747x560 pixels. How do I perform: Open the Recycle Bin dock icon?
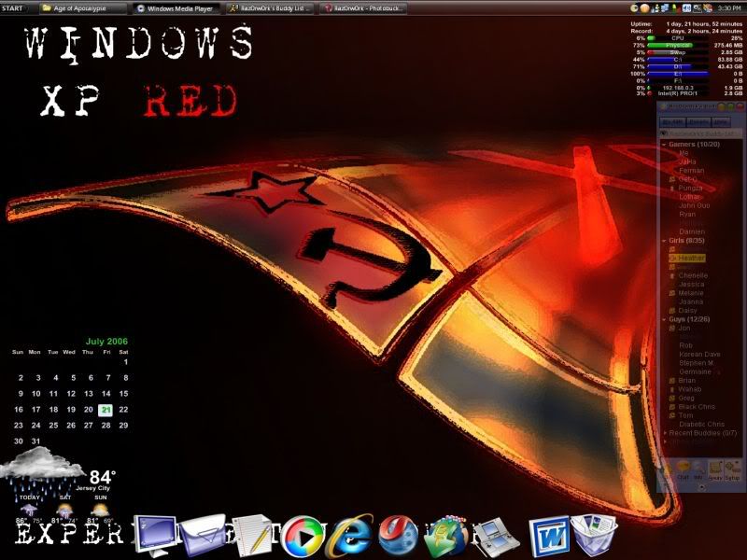594,535
